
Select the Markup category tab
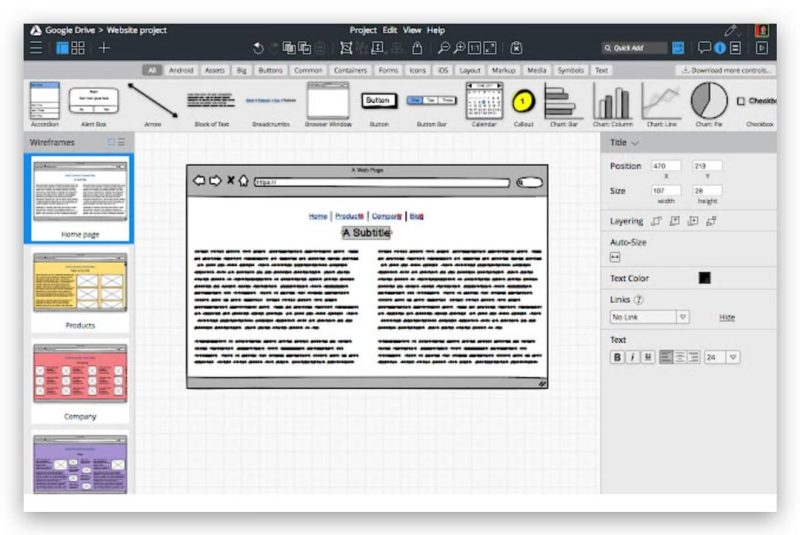coord(504,70)
